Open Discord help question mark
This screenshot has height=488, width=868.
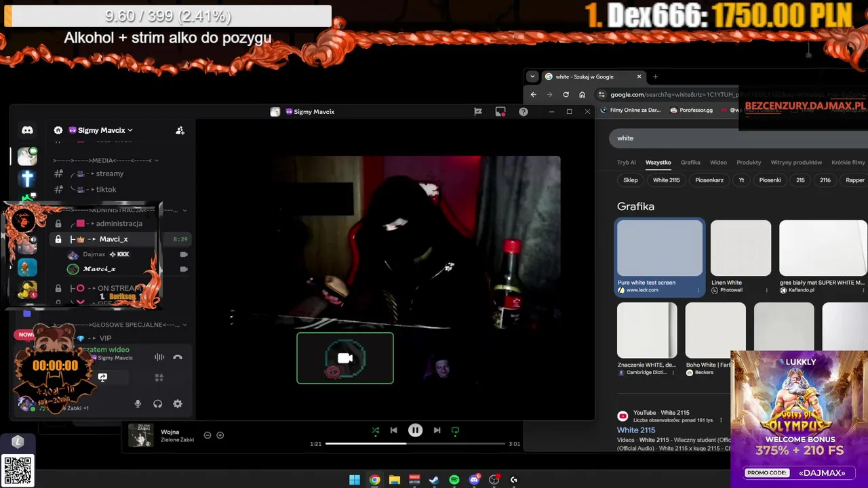point(524,112)
